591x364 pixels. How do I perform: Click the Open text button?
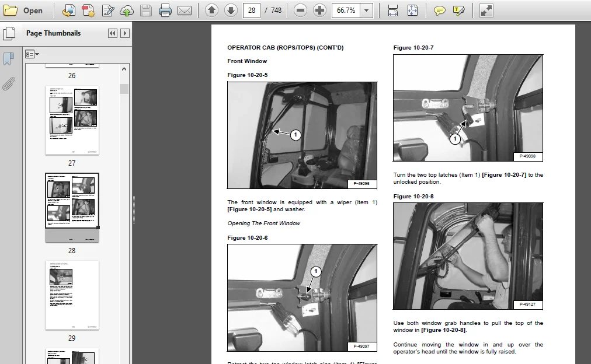tap(33, 10)
